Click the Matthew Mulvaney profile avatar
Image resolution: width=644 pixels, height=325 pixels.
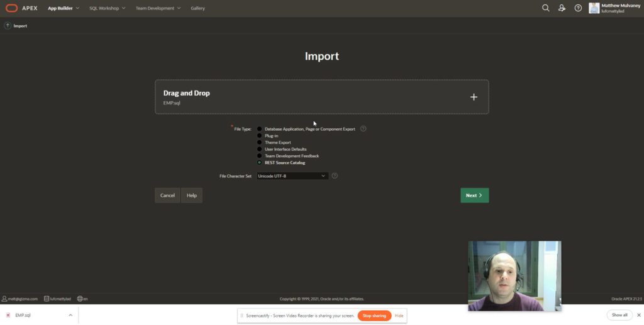[x=594, y=8]
